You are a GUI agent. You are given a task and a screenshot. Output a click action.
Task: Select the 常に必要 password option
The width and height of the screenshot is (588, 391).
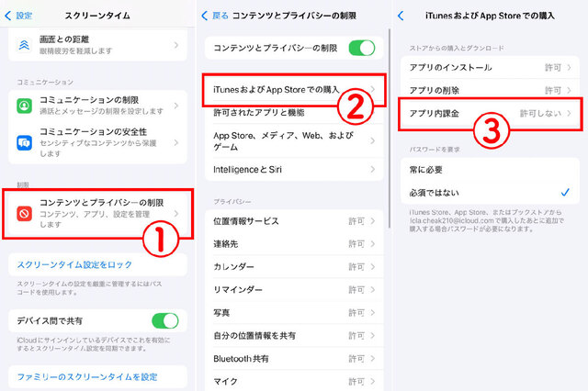pyautogui.click(x=490, y=170)
